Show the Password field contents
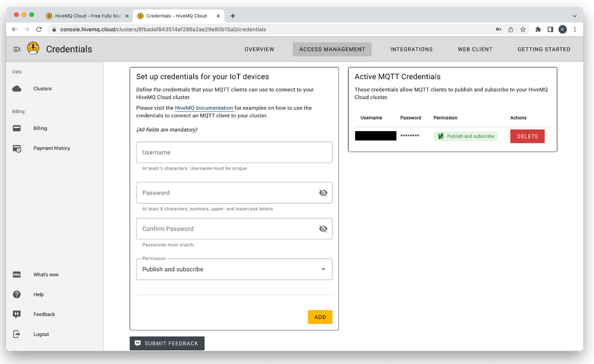This screenshot has height=364, width=594. (323, 192)
